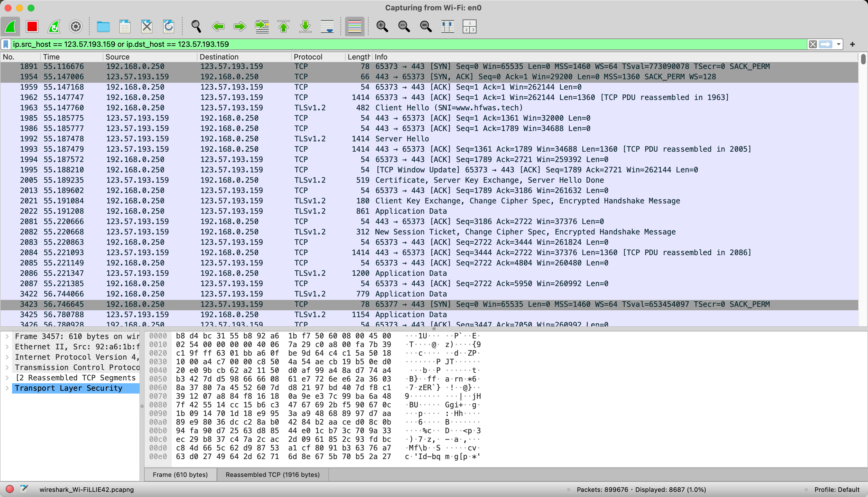Restart the current capture

[54, 26]
